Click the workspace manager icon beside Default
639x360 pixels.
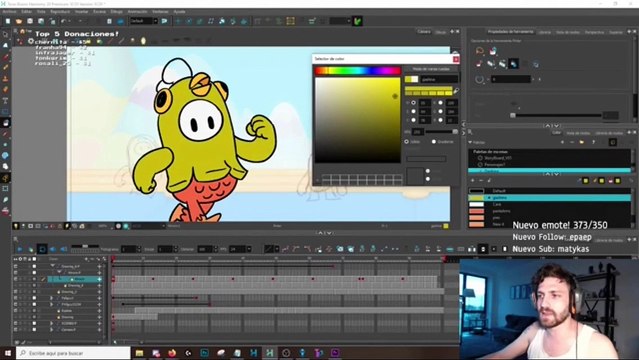tap(164, 21)
